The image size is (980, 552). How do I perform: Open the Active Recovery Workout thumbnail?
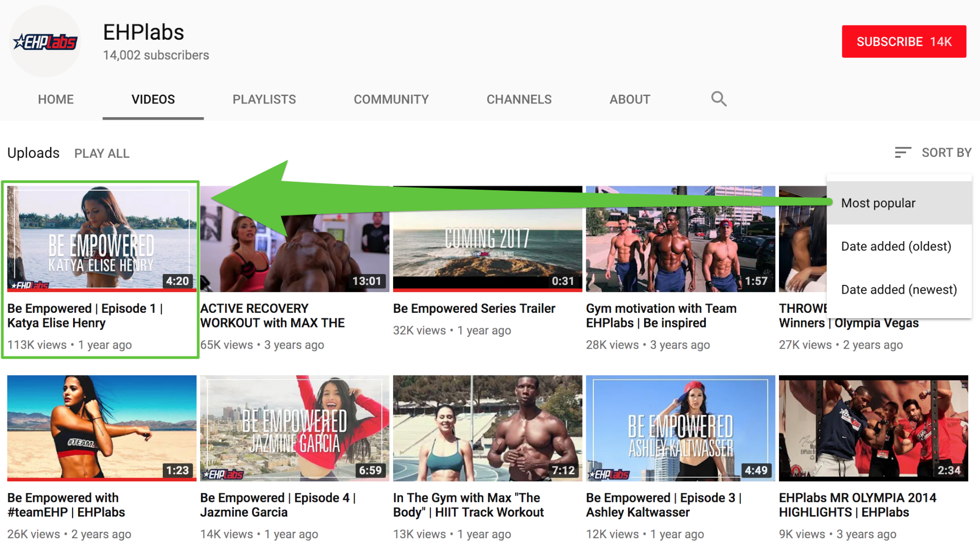pos(295,239)
